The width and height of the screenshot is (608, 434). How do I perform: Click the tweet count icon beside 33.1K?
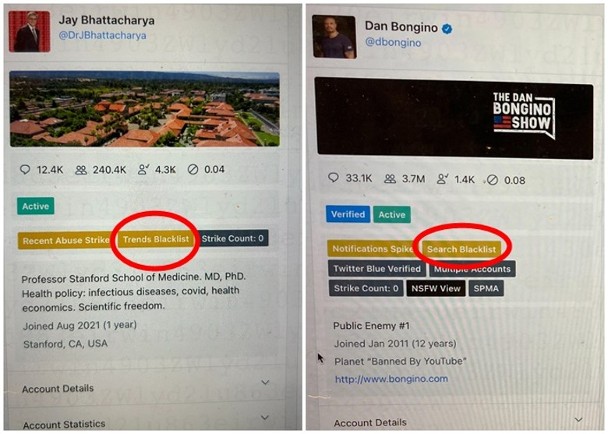point(333,178)
